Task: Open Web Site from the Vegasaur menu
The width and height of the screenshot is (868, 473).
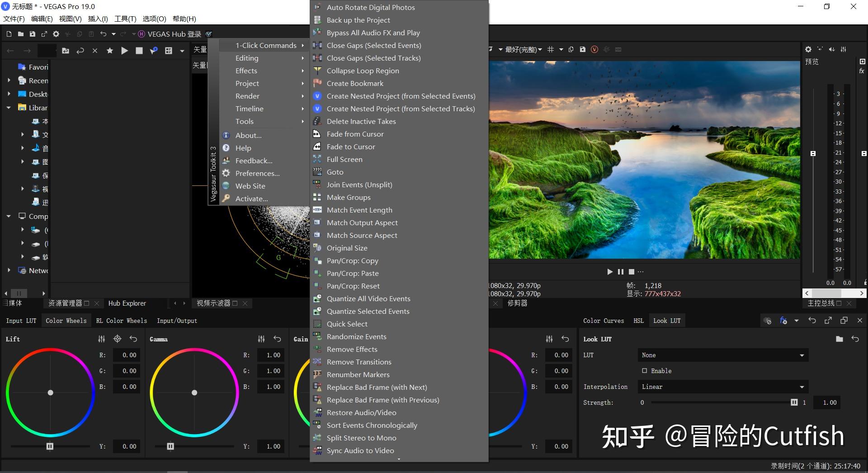Action: [250, 186]
